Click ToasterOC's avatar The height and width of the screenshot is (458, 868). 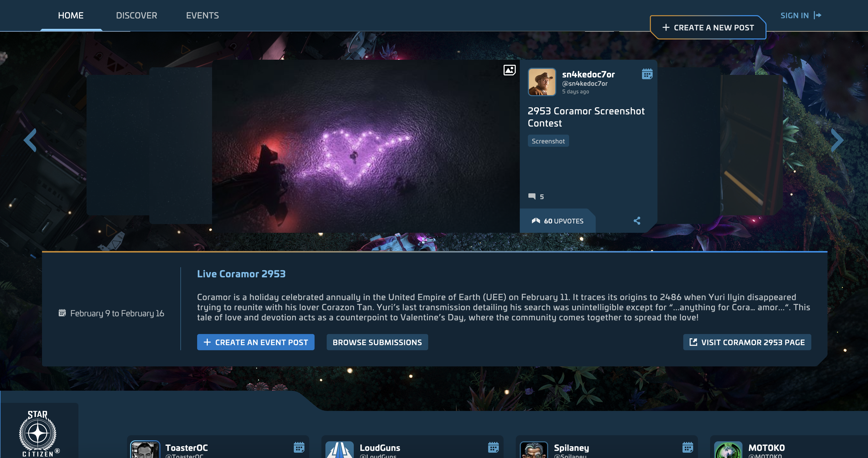[x=145, y=450]
